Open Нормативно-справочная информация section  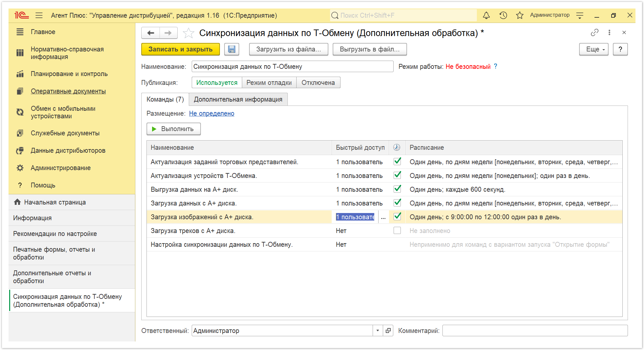(x=67, y=53)
